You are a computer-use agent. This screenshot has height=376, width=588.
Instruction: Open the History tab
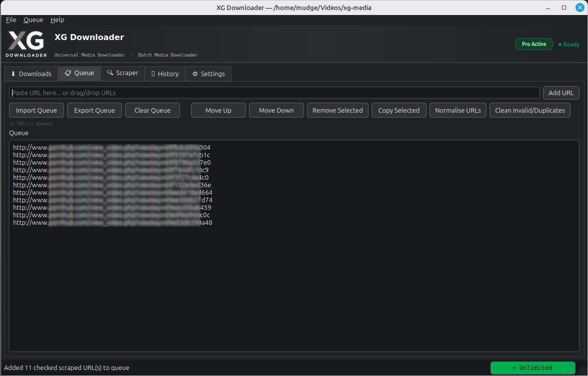[x=165, y=74]
